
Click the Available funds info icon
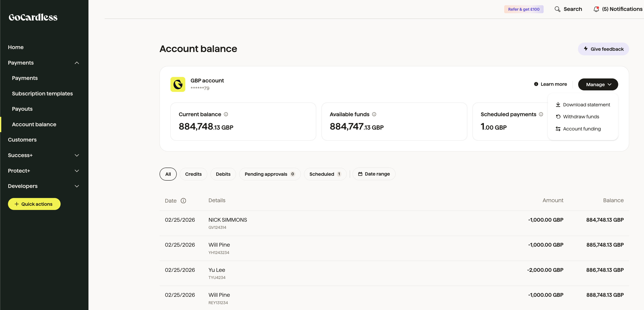coord(374,114)
